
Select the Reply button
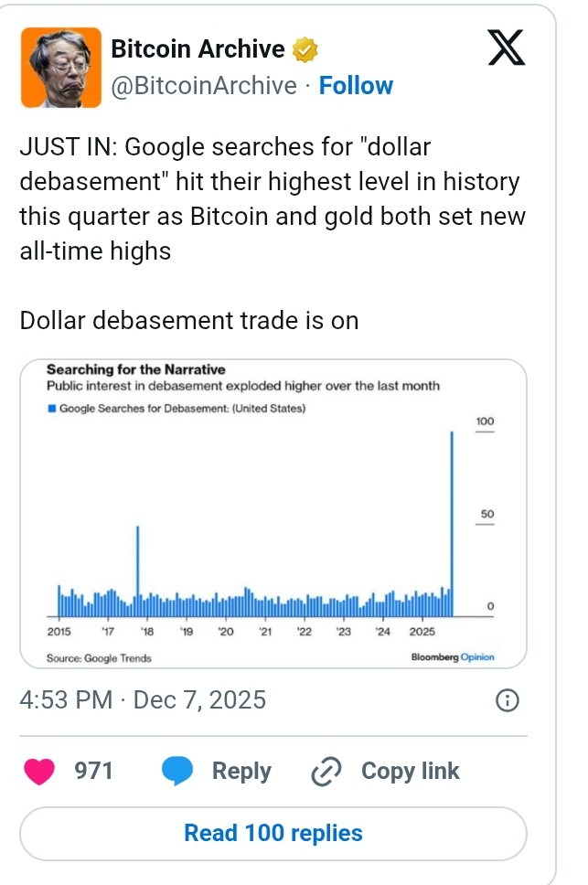[x=241, y=771]
